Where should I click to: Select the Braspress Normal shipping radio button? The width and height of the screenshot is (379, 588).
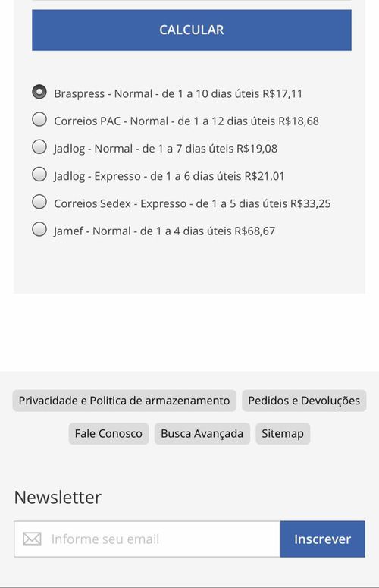coord(39,92)
